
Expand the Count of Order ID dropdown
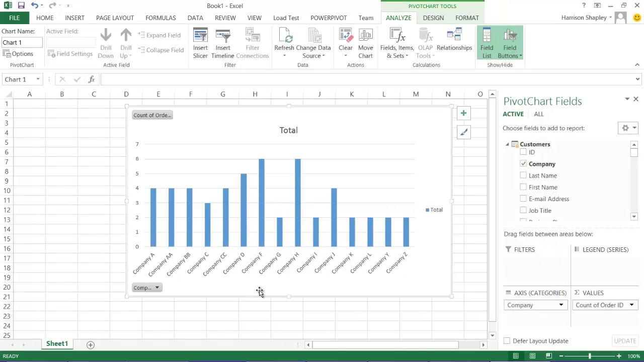click(x=631, y=305)
